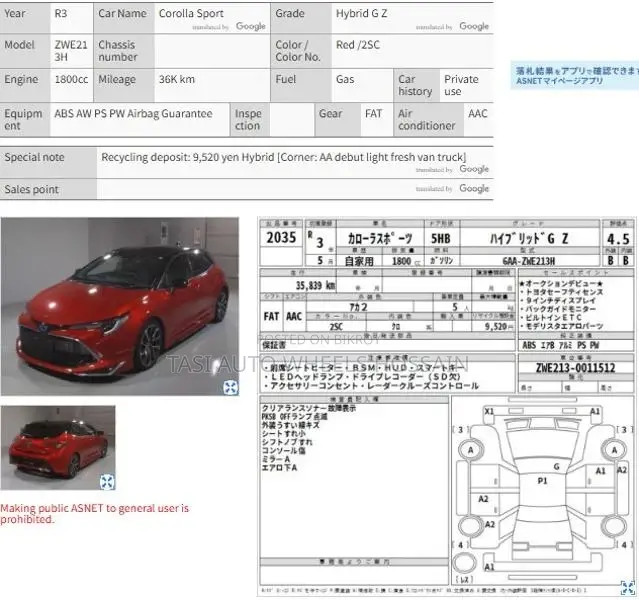Select 'ABS AW PS PW Airbag Guarantee' text

133,114
